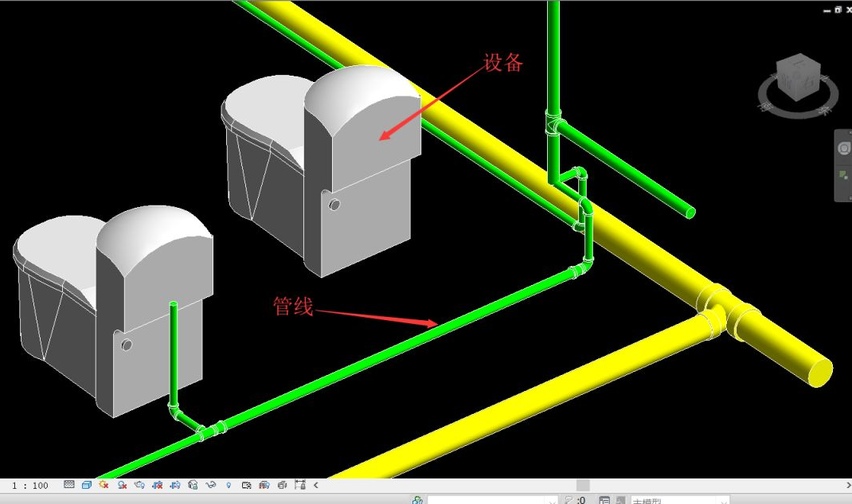
Task: Open temporary view properties icon
Action: (246, 485)
